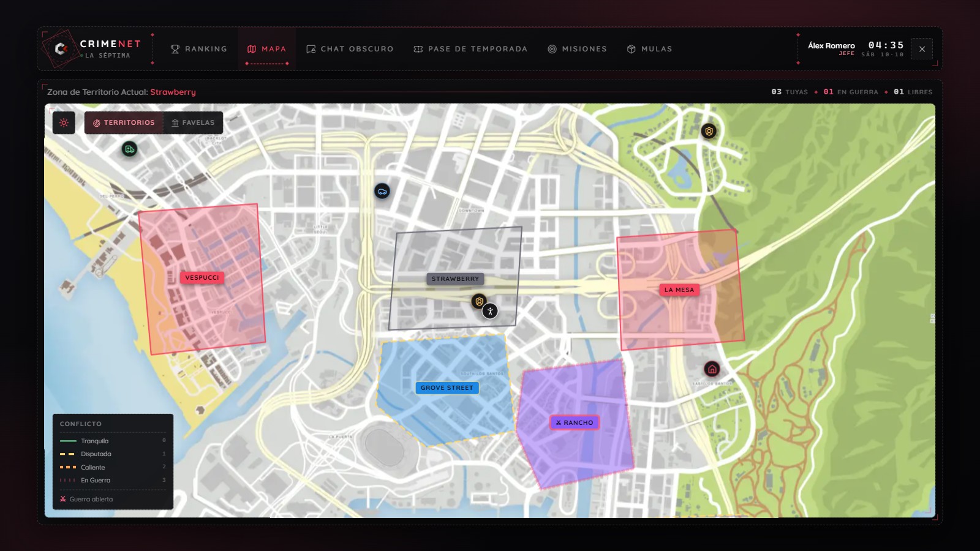Select the Vespucci territory label
The height and width of the screenshot is (551, 980).
click(x=202, y=277)
